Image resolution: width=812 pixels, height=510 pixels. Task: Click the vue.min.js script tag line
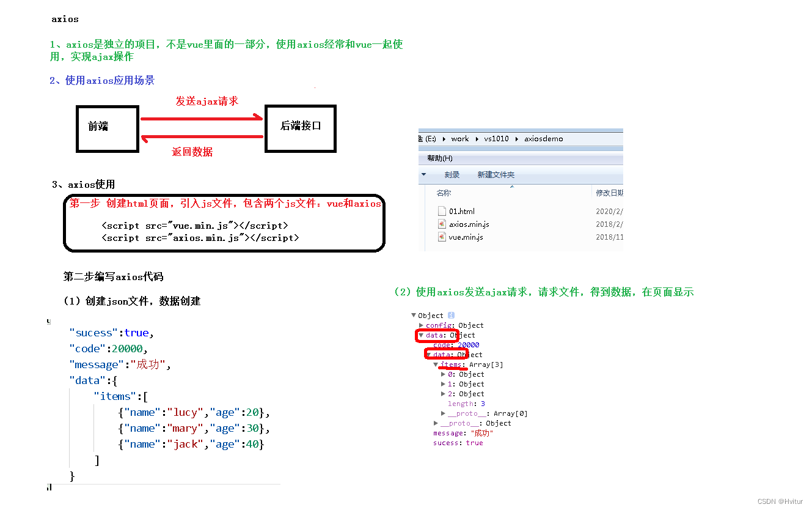[194, 226]
